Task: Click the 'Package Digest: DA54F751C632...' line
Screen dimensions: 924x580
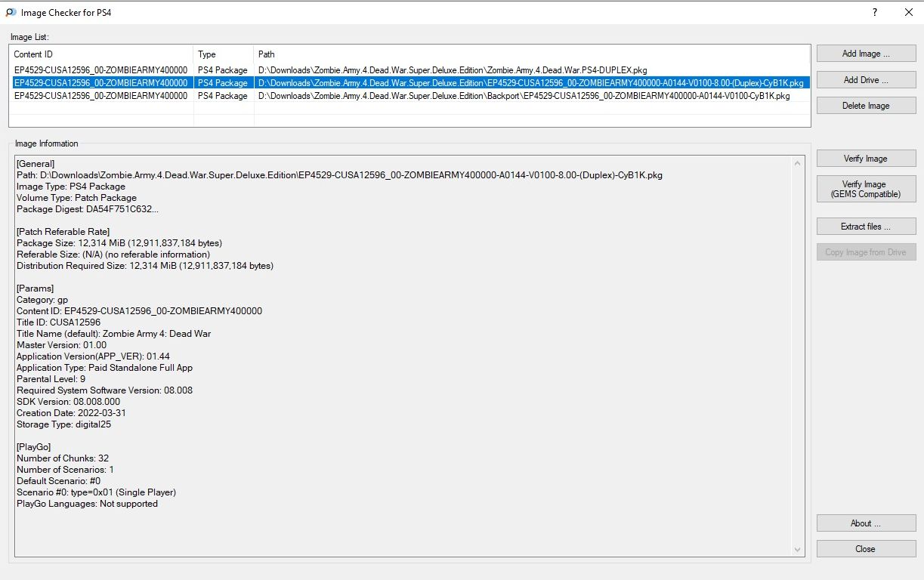Action: (88, 209)
